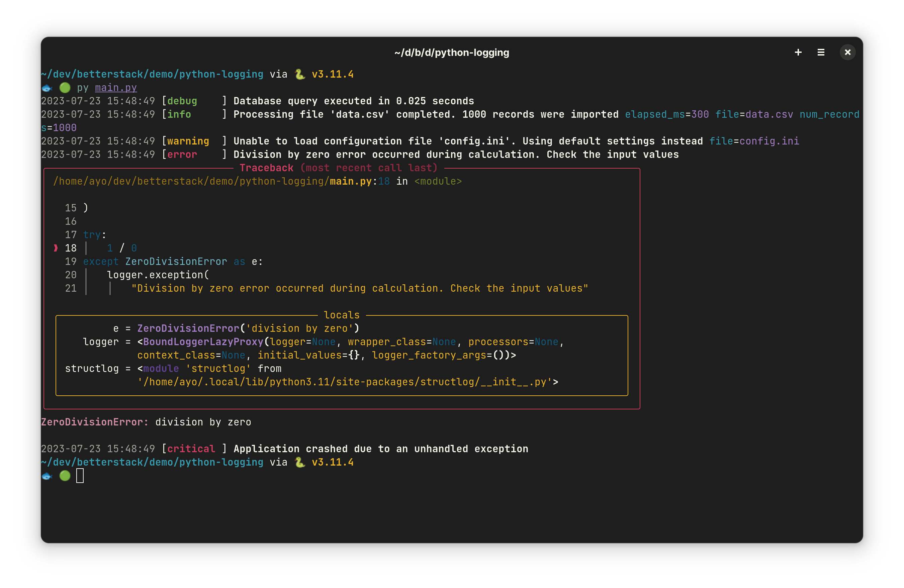Viewport: 904px width, 588px height.
Task: Click the ZeroDivisionError summary line below traceback
Action: point(146,422)
